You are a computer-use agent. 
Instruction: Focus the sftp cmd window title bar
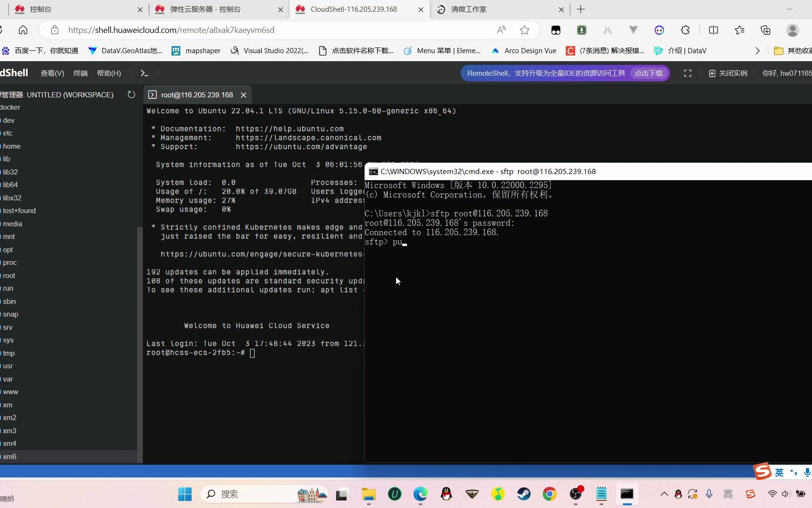pyautogui.click(x=588, y=172)
